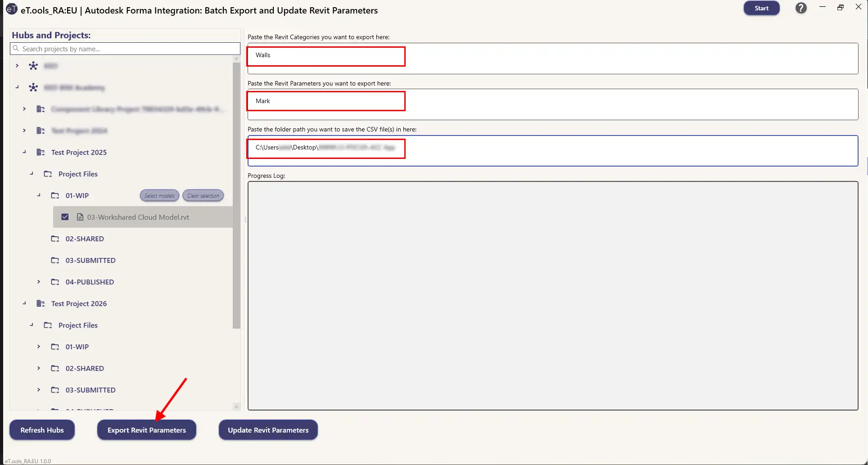Click the 04-PUBLISHED folder icon in Test Project 2025
Viewport: 868px width, 465px height.
[x=55, y=282]
